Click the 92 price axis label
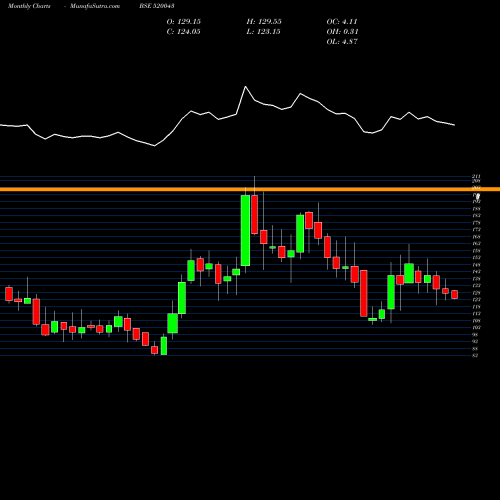Screen dimensions: 500x500 [x=475, y=342]
